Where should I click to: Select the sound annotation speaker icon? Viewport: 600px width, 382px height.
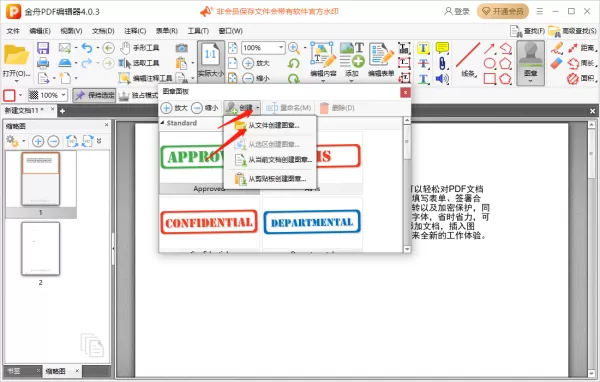pos(442,78)
